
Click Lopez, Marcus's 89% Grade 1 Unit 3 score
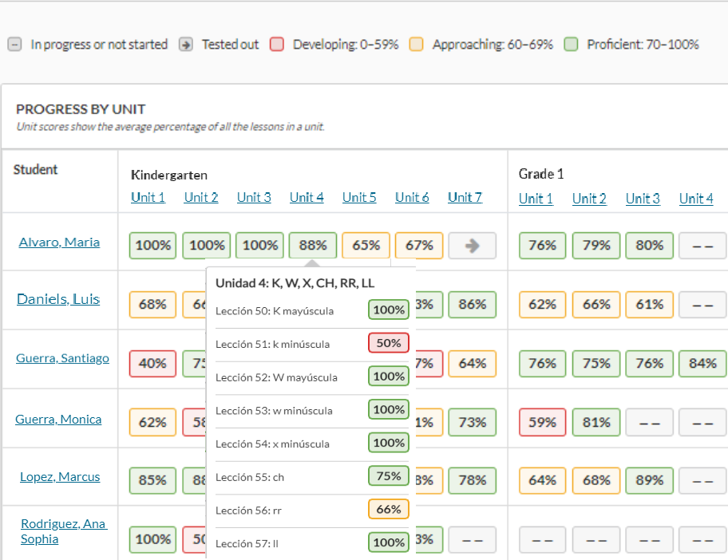[x=649, y=480]
